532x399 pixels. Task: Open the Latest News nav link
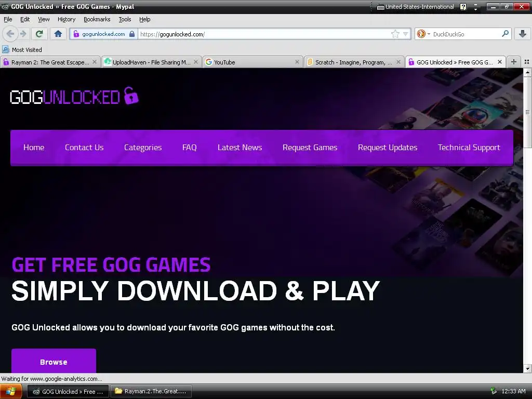coord(240,148)
